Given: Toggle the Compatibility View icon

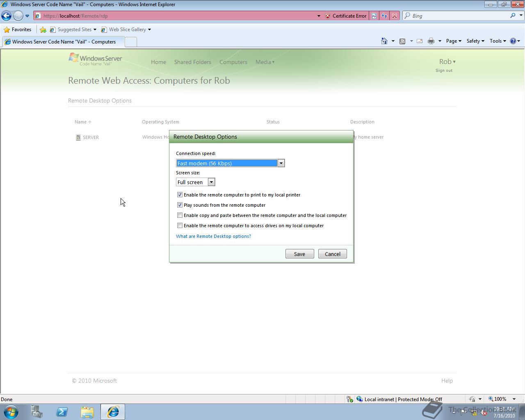Looking at the screenshot, I should click(374, 16).
